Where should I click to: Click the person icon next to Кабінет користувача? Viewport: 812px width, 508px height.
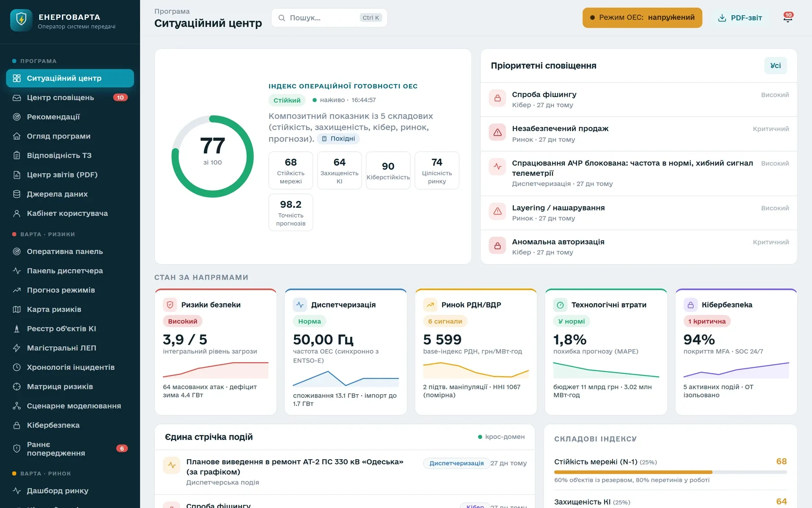[17, 214]
